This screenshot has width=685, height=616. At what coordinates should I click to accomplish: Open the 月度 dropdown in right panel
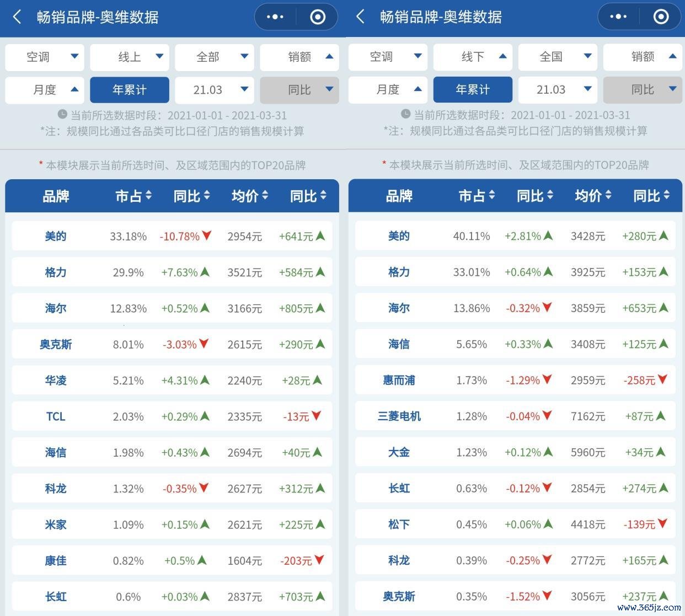[x=388, y=90]
